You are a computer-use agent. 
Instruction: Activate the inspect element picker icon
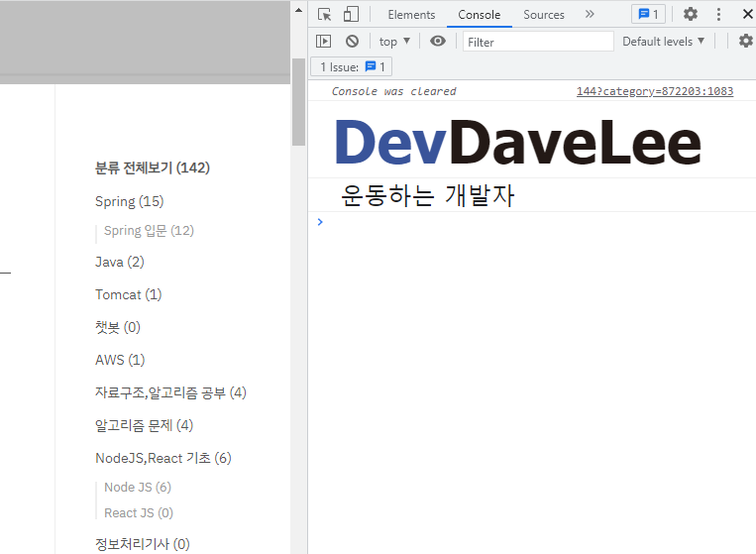coord(324,15)
